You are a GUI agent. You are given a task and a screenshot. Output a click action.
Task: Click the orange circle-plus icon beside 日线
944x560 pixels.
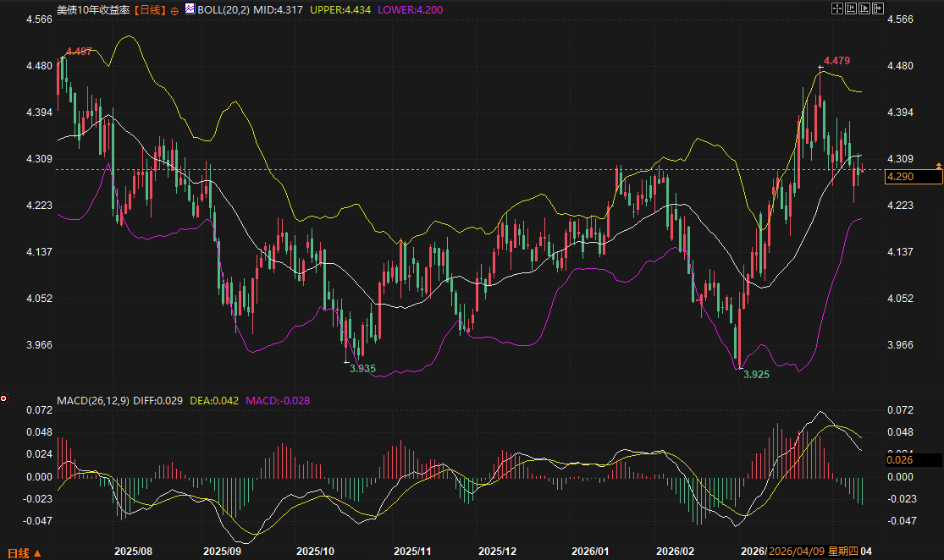click(174, 10)
